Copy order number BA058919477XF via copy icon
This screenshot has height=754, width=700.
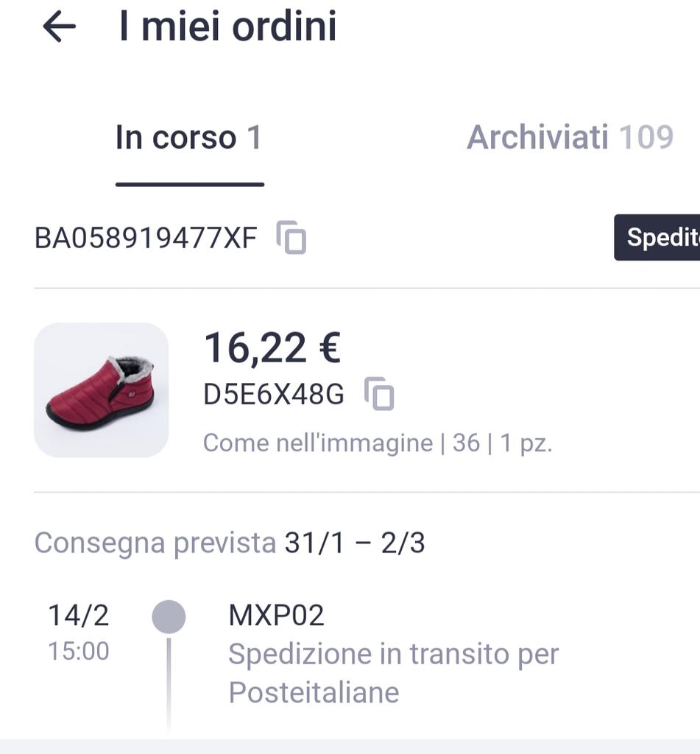[291, 238]
